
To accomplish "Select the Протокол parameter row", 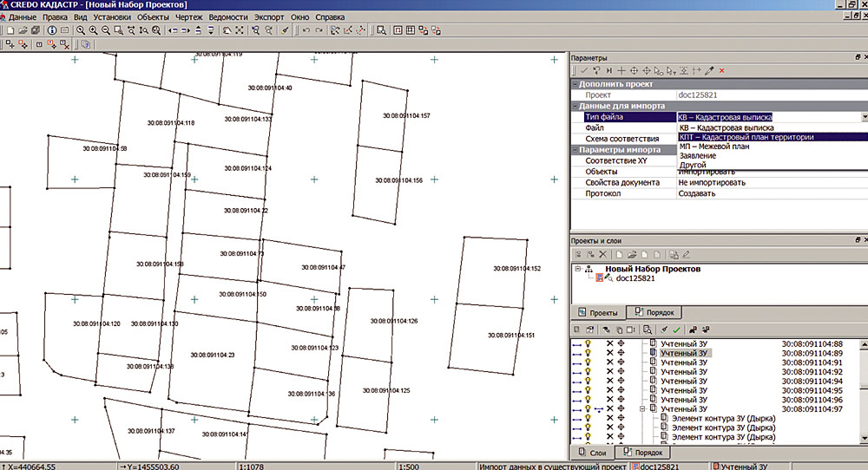I will [719, 193].
